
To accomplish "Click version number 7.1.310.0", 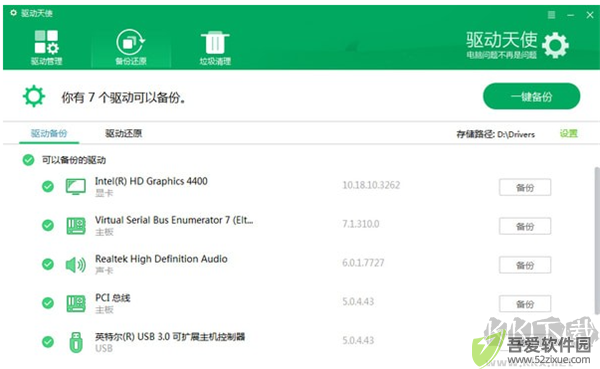I will coord(360,224).
